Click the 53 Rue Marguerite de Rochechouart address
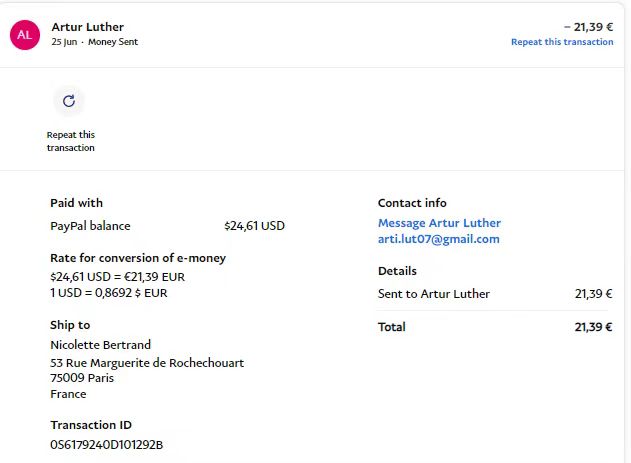This screenshot has height=463, width=631. [x=147, y=363]
